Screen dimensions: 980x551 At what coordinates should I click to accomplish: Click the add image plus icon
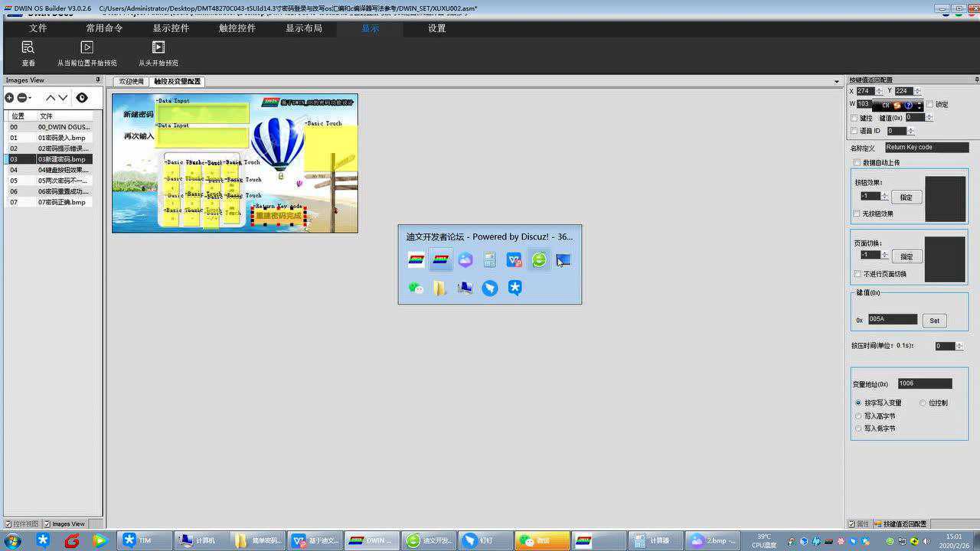10,98
